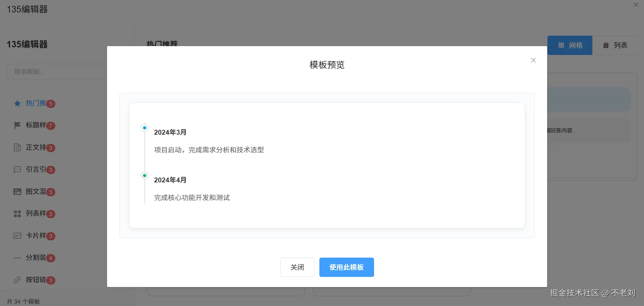Viewport: 644px width, 306px height.
Task: Click the card icon beside 卡片样式
Action: [17, 236]
